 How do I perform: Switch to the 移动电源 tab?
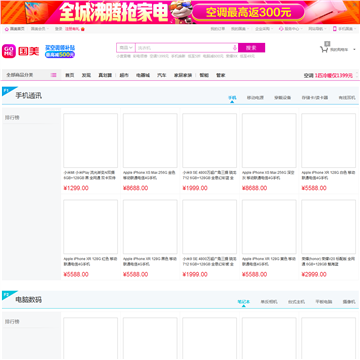pyautogui.click(x=255, y=98)
